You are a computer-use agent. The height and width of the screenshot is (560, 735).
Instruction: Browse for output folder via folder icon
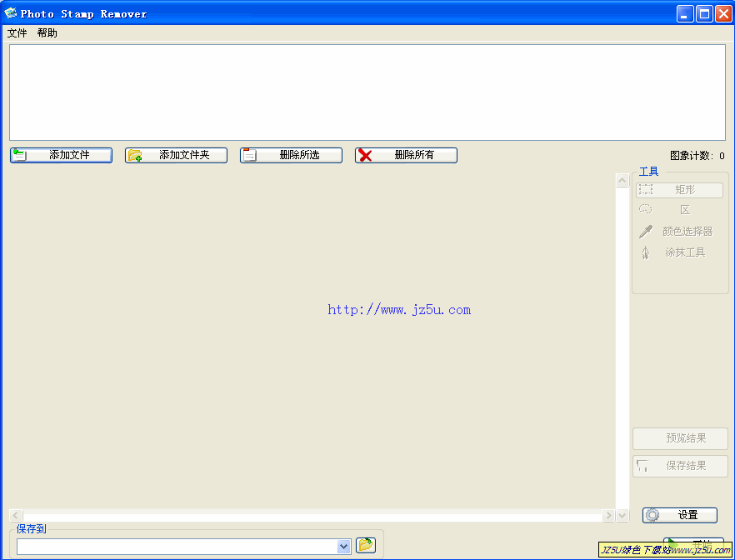coord(366,546)
